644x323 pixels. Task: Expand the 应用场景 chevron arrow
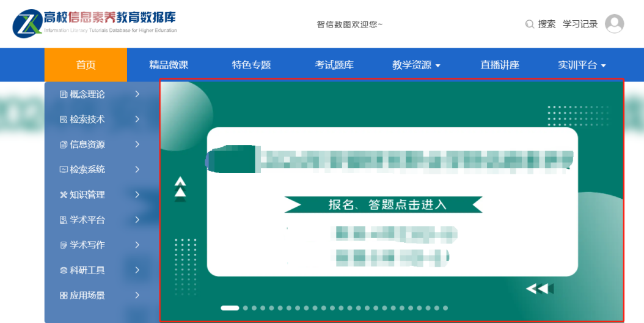tap(137, 295)
